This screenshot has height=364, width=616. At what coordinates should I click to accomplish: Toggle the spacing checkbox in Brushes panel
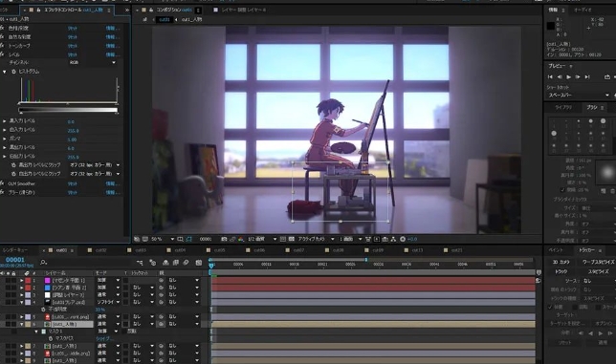point(562,190)
